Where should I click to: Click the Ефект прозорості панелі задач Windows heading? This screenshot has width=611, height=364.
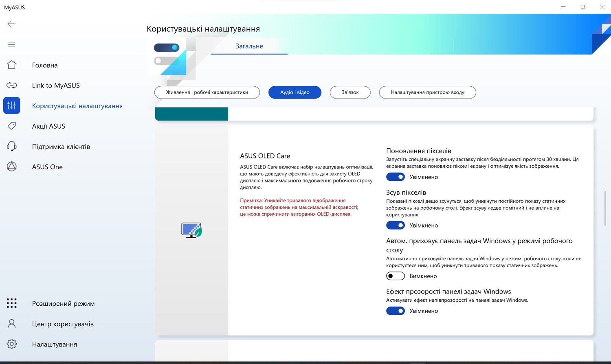[448, 292]
